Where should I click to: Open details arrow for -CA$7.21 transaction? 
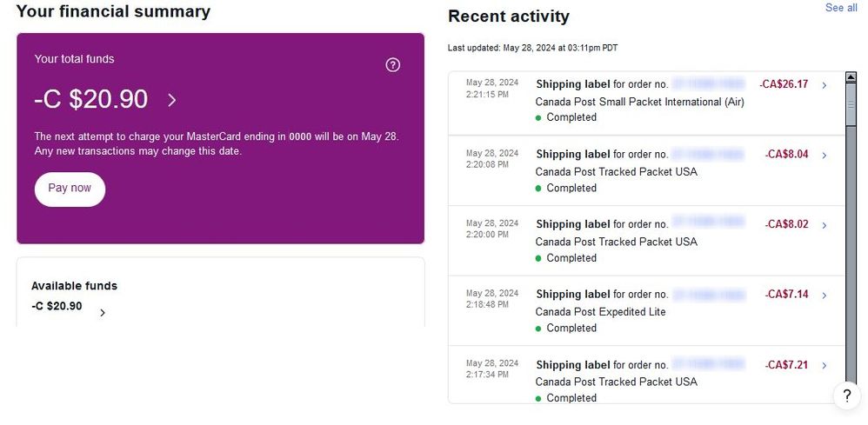point(825,366)
